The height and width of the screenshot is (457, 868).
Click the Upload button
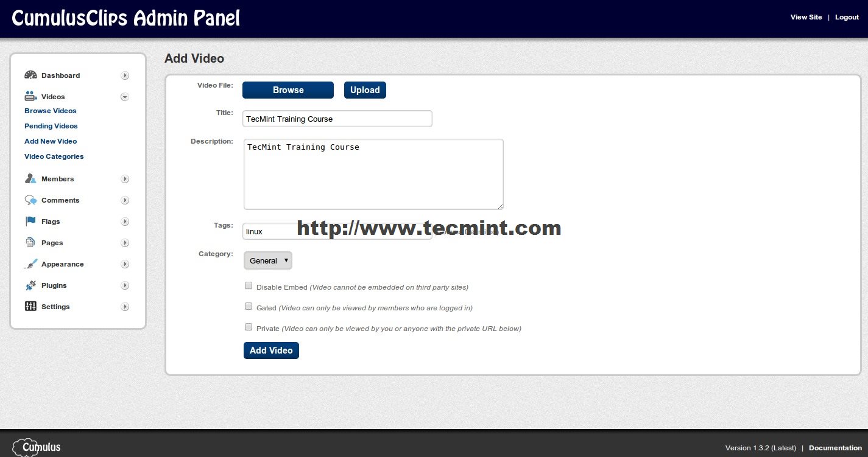tap(365, 90)
